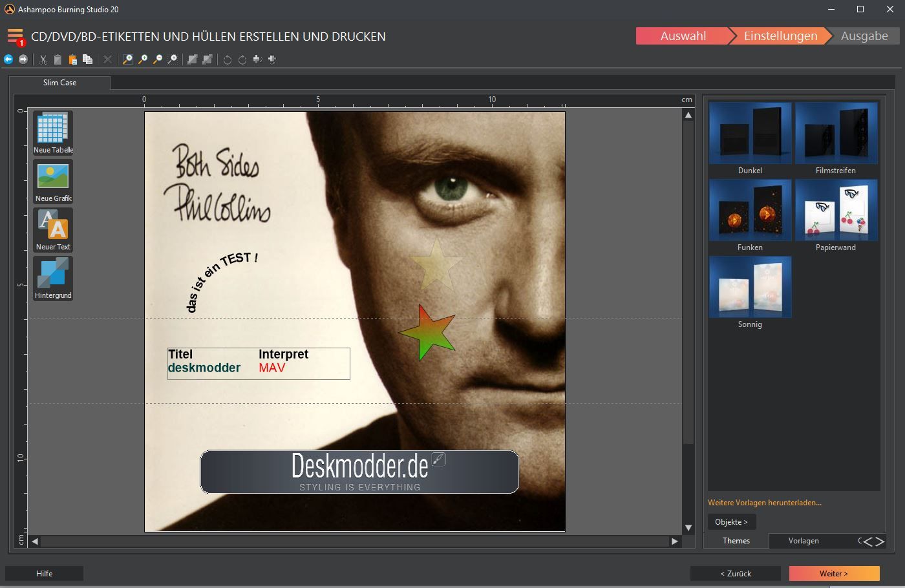Click the orange clipboard paste icon

pyautogui.click(x=72, y=59)
